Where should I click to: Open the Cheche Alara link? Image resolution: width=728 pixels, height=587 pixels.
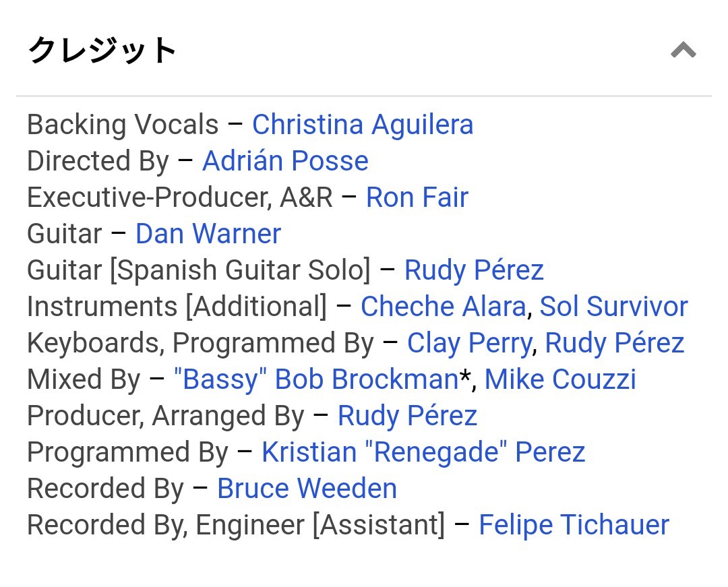point(444,306)
